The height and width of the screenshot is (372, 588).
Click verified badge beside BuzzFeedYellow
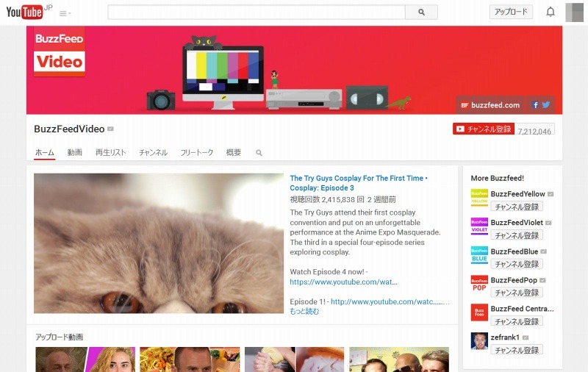pyautogui.click(x=551, y=194)
